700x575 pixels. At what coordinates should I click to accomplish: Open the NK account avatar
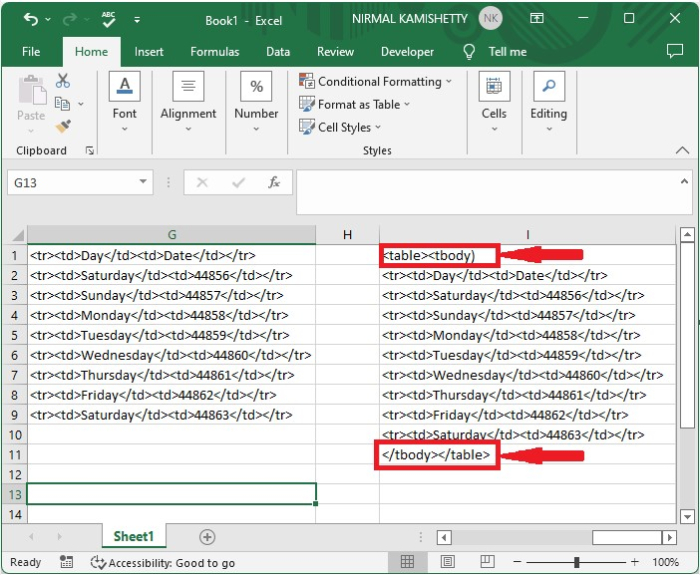(x=490, y=18)
